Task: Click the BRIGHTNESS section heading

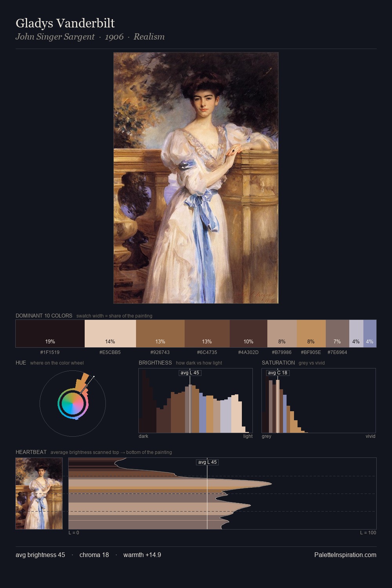Action: (x=155, y=363)
